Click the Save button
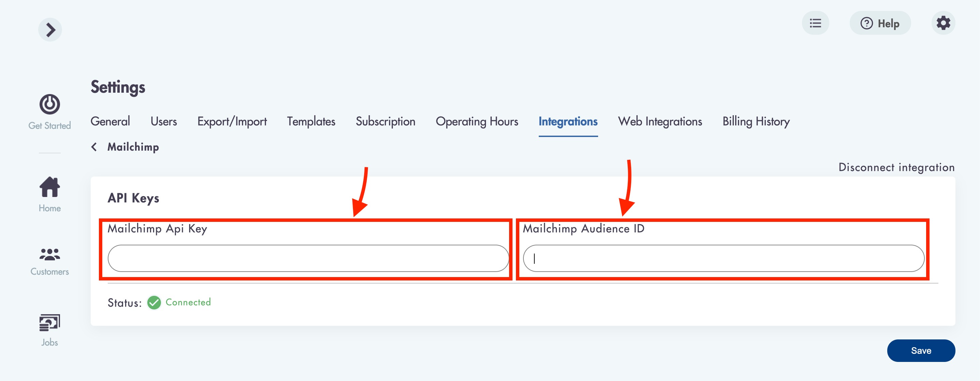The image size is (980, 381). pyautogui.click(x=921, y=351)
